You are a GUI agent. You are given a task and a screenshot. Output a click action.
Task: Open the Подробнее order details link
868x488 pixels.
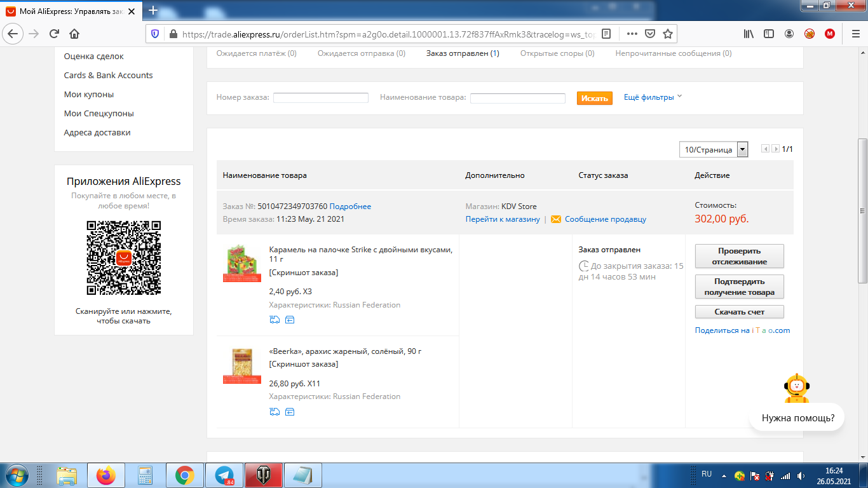(350, 207)
